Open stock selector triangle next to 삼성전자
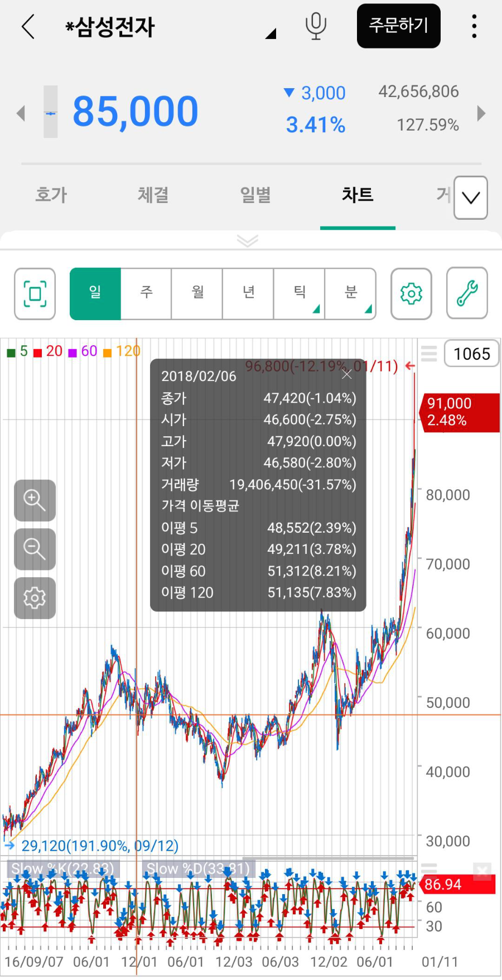The height and width of the screenshot is (980, 502). coord(271,33)
